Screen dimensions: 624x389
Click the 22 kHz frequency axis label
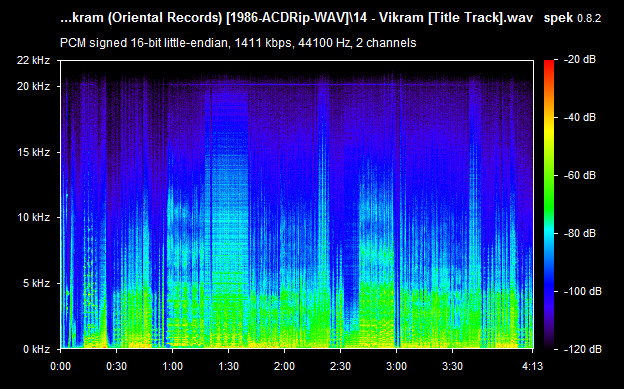tap(33, 60)
